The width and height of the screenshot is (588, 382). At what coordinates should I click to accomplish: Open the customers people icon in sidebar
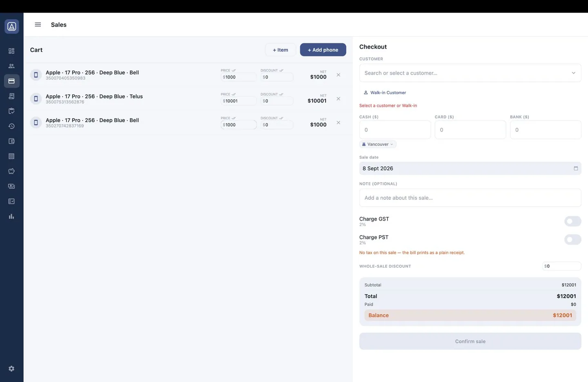point(11,66)
